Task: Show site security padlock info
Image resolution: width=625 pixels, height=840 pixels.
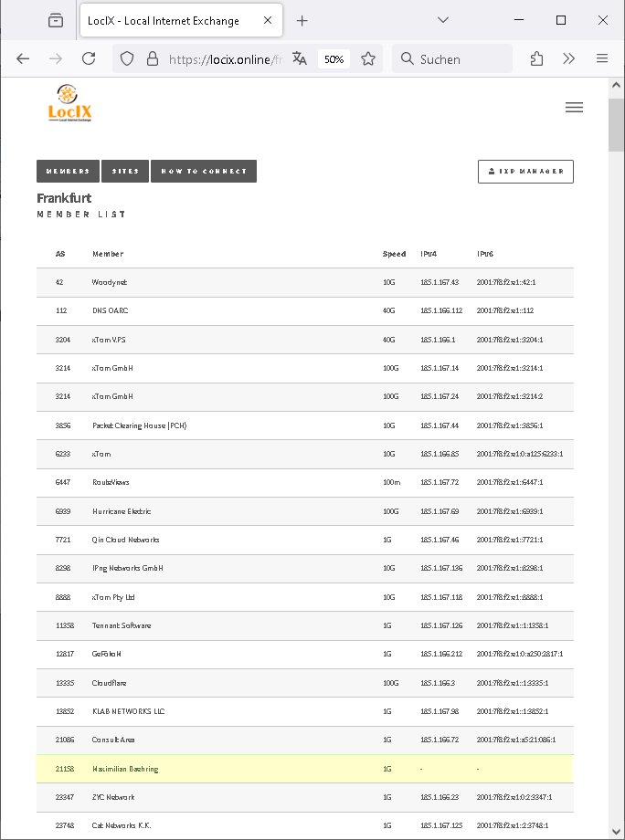Action: [153, 59]
